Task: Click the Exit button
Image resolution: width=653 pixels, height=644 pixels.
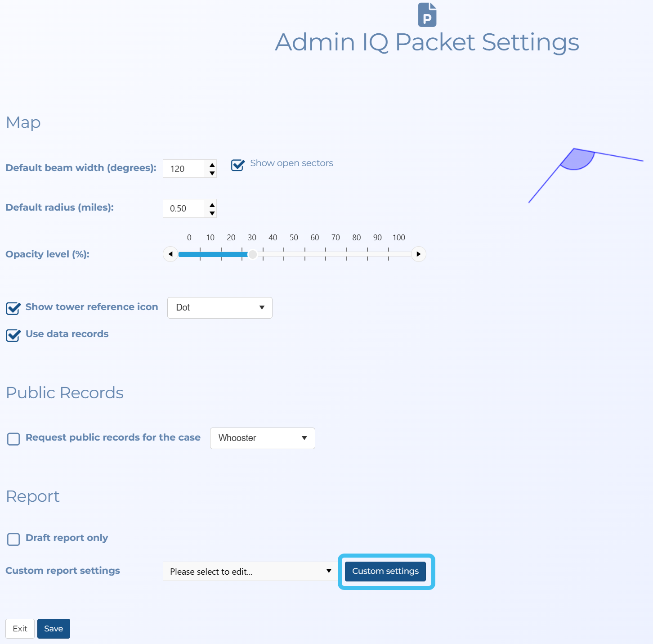Action: (20, 629)
